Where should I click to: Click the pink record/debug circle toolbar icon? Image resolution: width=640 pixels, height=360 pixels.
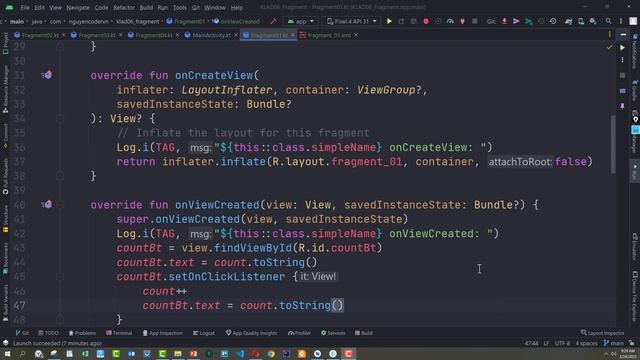click(x=426, y=21)
